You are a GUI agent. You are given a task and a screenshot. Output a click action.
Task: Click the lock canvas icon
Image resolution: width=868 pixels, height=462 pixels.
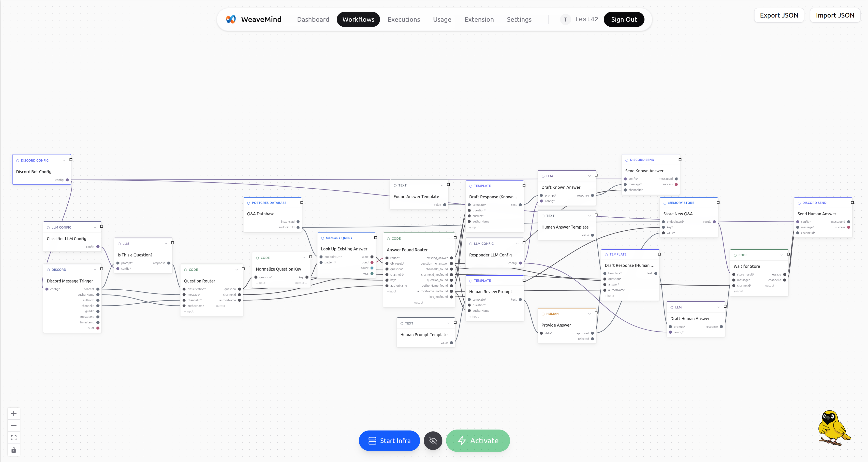[x=13, y=450]
